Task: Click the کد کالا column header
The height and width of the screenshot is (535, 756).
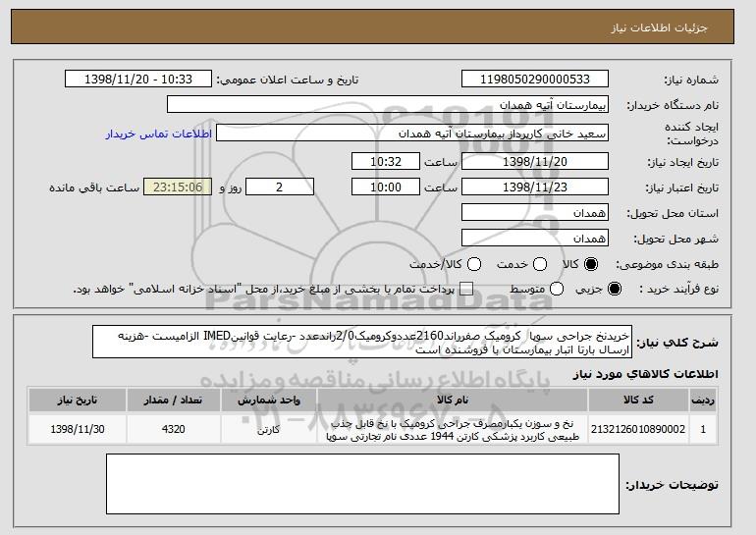Action: click(x=638, y=401)
